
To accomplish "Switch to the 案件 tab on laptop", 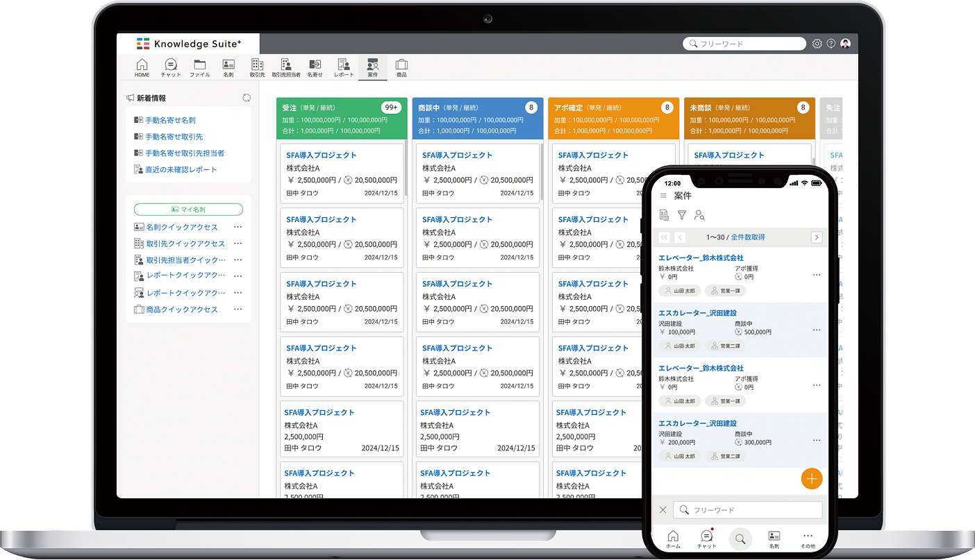I will coord(373,67).
